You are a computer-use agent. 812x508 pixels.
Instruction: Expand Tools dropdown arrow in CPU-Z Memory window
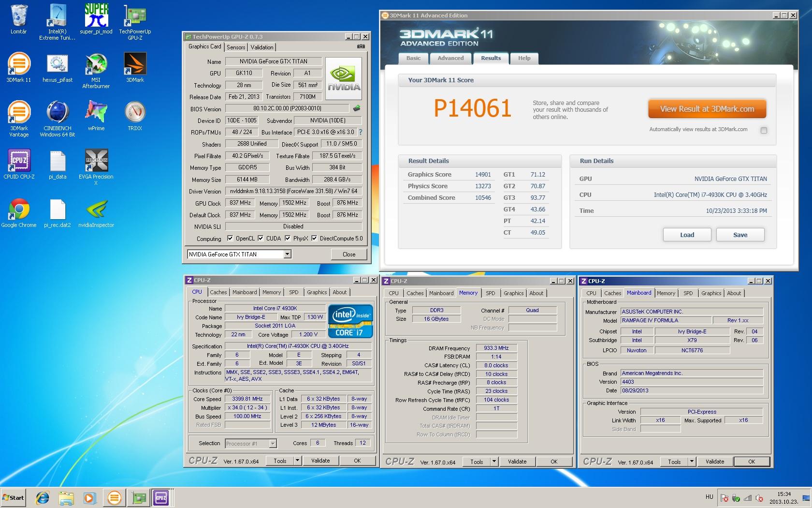pos(494,462)
